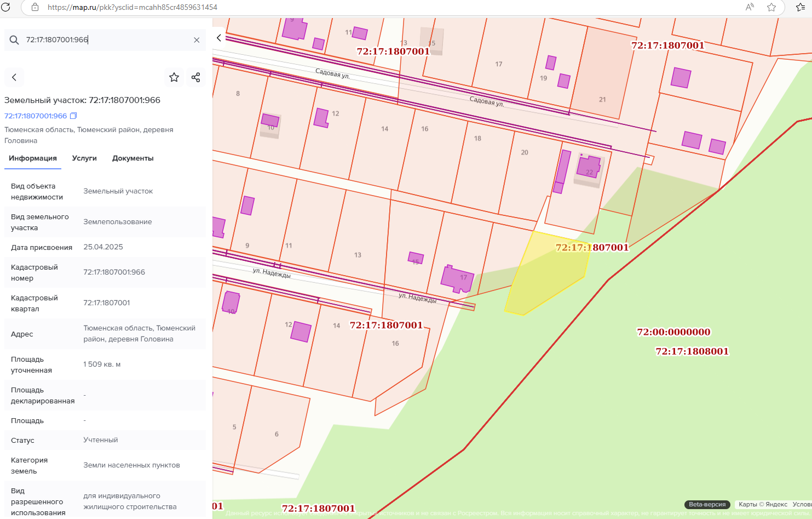This screenshot has height=519, width=812.
Task: Click the 72:17:1808001 quarter label
Action: (x=692, y=351)
